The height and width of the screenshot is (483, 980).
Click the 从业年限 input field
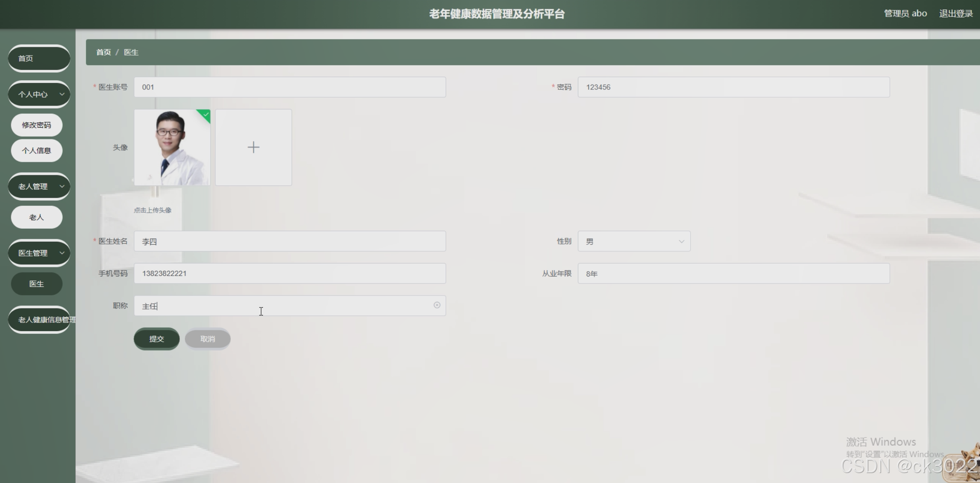coord(733,274)
